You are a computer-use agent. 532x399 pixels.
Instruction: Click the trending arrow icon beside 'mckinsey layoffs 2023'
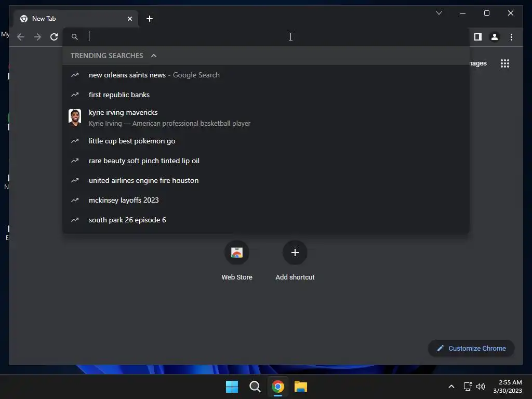point(75,200)
